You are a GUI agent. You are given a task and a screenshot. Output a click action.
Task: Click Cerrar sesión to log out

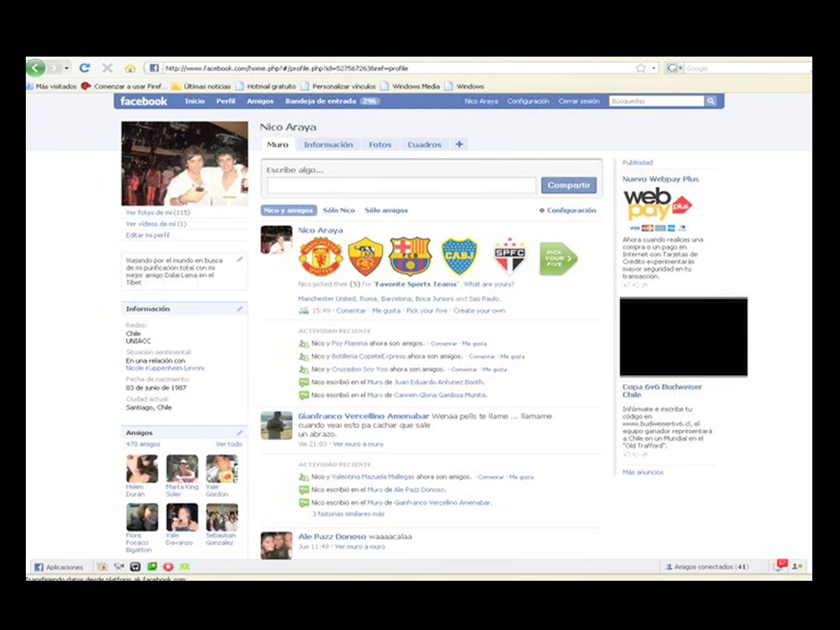pyautogui.click(x=578, y=101)
